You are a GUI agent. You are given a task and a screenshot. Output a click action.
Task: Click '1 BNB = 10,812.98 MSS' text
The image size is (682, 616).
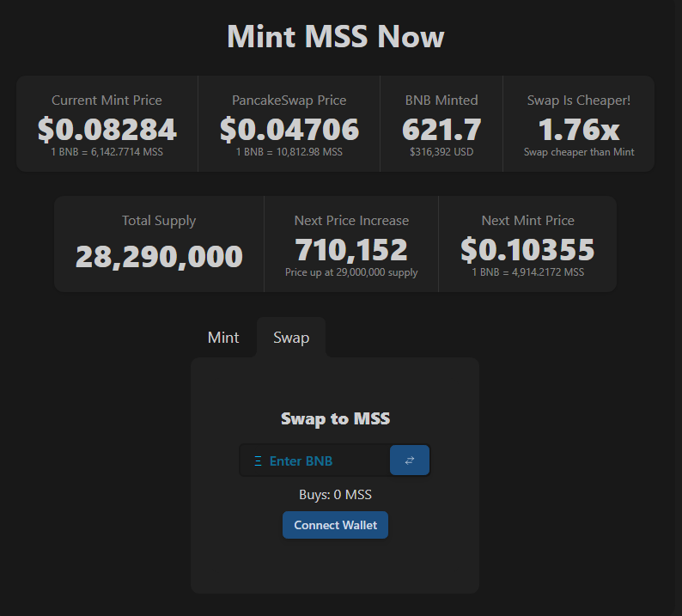[x=289, y=152]
